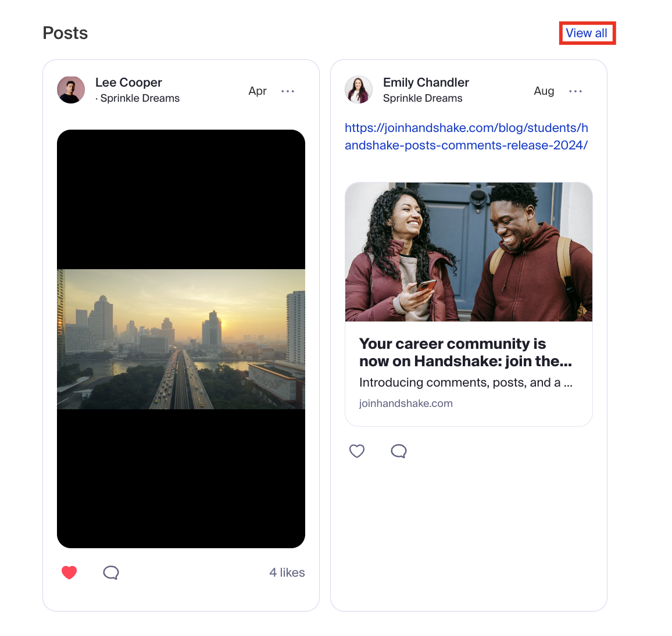The height and width of the screenshot is (636, 672).
Task: Open Lee Cooper's profile picture
Action: tap(71, 90)
